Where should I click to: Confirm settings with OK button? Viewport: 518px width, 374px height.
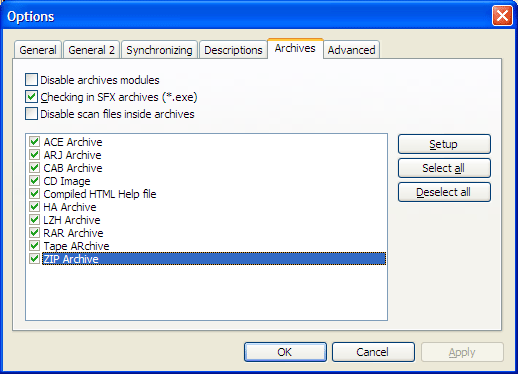click(x=285, y=352)
